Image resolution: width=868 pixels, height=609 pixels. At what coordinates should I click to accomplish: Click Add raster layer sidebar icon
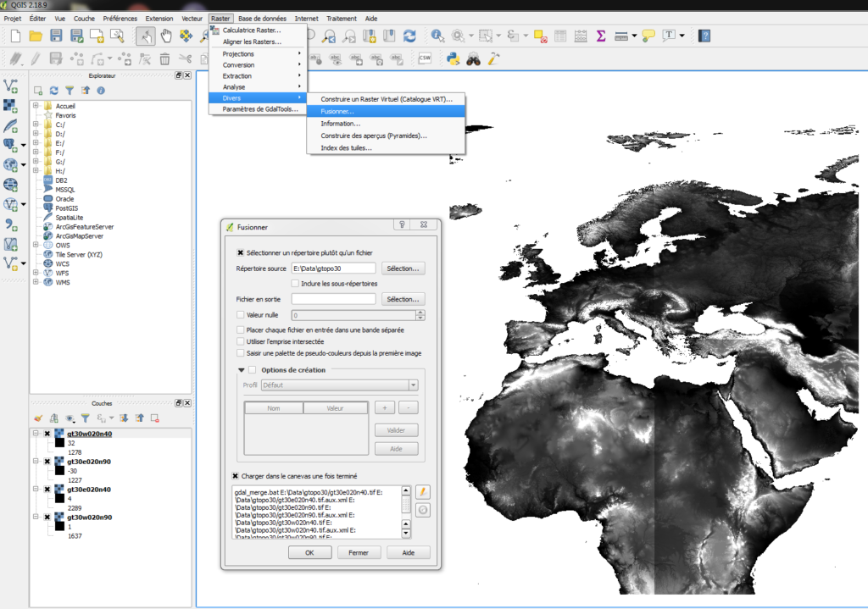click(10, 106)
